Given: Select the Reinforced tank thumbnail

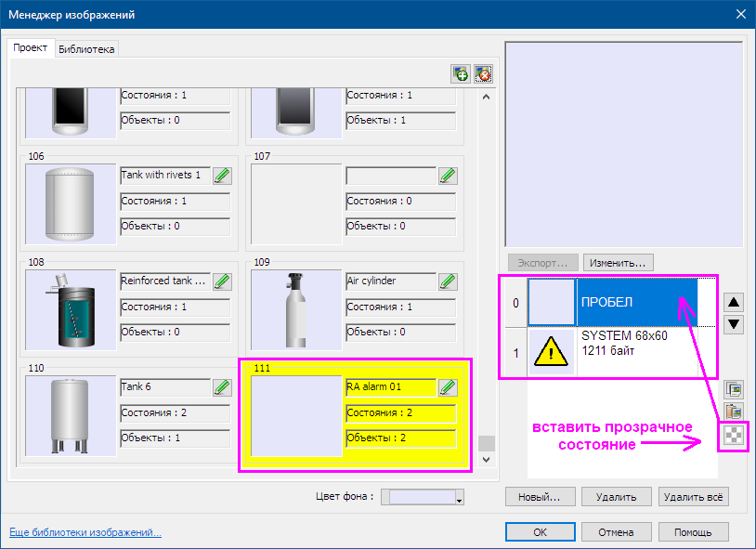Looking at the screenshot, I should tap(71, 309).
